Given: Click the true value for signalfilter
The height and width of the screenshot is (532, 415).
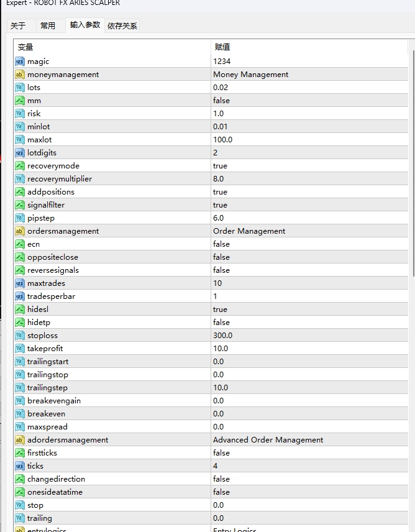Looking at the screenshot, I should tap(221, 205).
